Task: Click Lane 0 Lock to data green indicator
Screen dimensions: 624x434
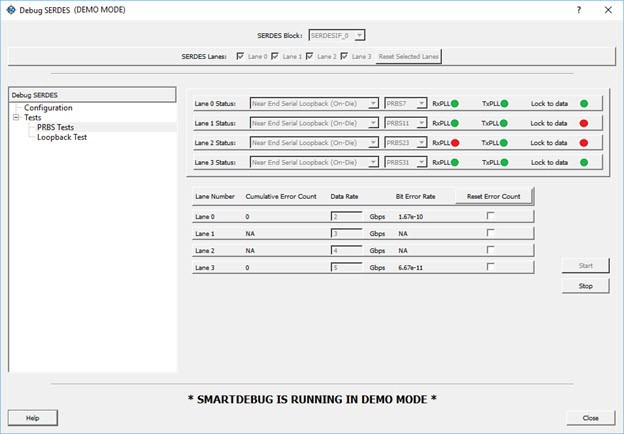Action: click(x=584, y=103)
